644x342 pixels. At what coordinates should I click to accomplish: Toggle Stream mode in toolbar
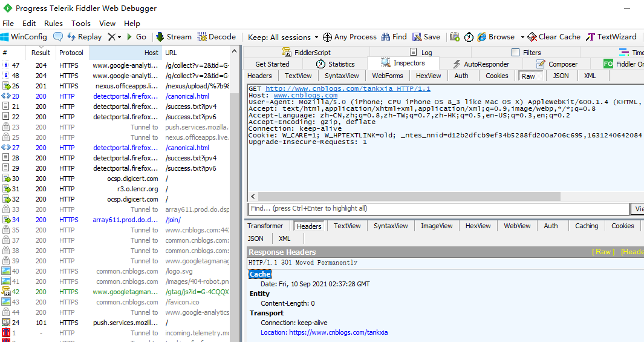coord(174,36)
